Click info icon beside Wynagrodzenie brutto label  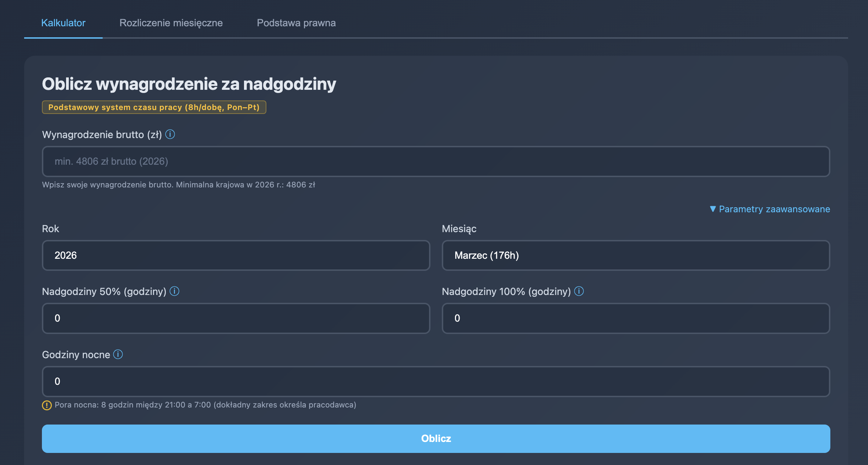click(170, 135)
